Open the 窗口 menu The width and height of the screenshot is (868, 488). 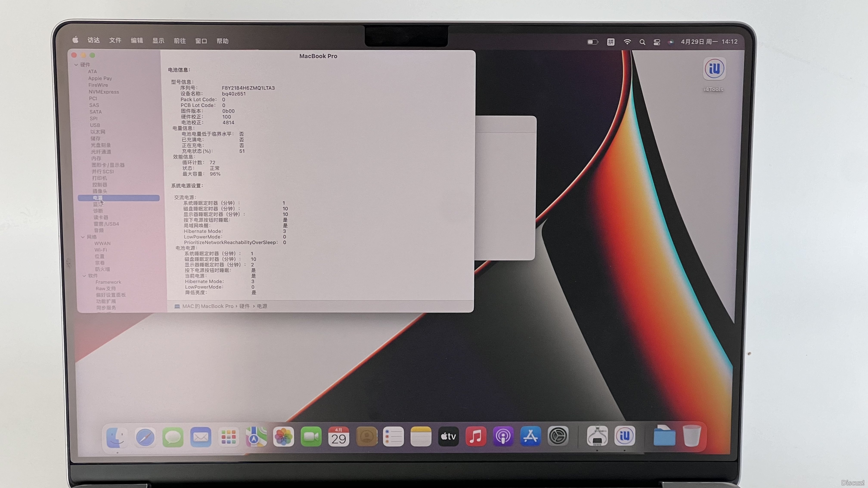201,41
